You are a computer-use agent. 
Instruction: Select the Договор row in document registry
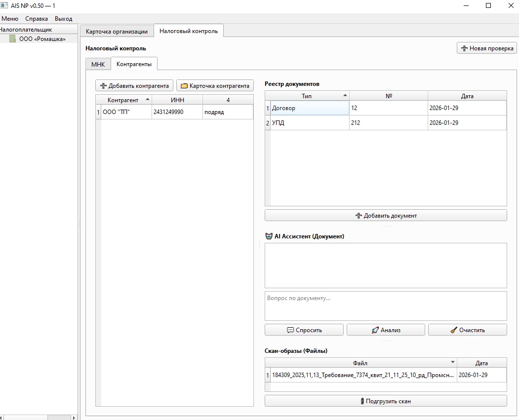(x=309, y=108)
